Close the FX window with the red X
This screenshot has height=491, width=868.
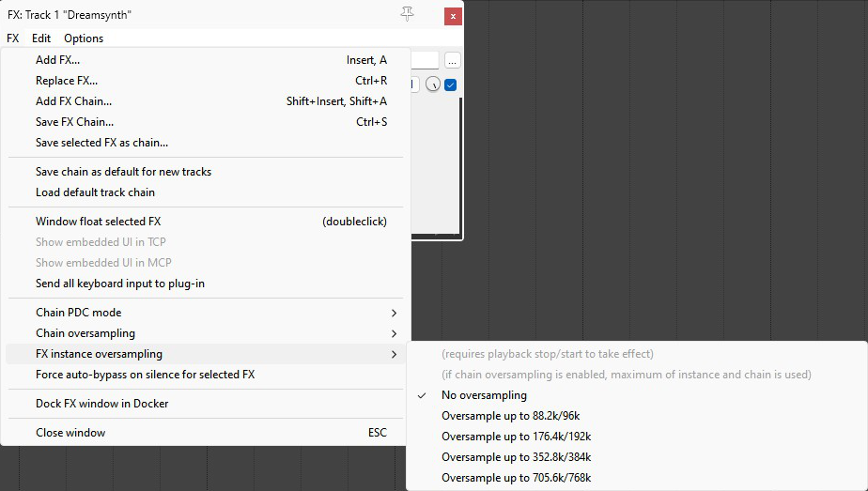tap(453, 16)
